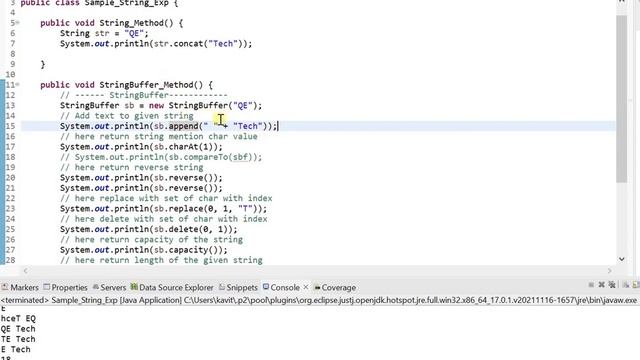
Task: Click the highlighted word append on line 15
Action: coord(183,126)
